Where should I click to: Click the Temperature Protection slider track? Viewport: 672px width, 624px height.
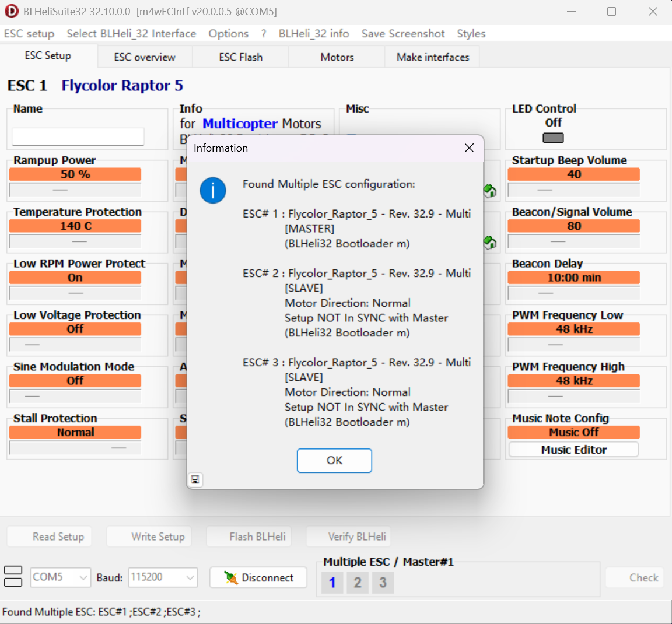[x=75, y=241]
